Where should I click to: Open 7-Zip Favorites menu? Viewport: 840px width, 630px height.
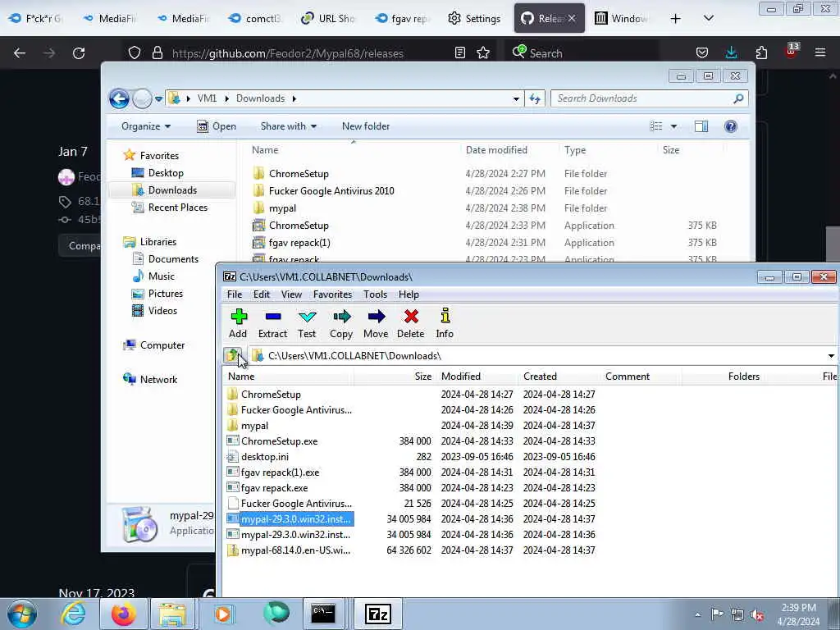click(333, 294)
